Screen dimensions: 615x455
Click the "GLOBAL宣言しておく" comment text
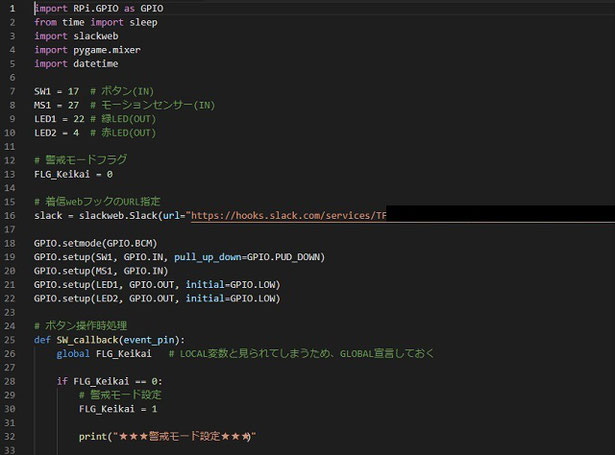387,353
